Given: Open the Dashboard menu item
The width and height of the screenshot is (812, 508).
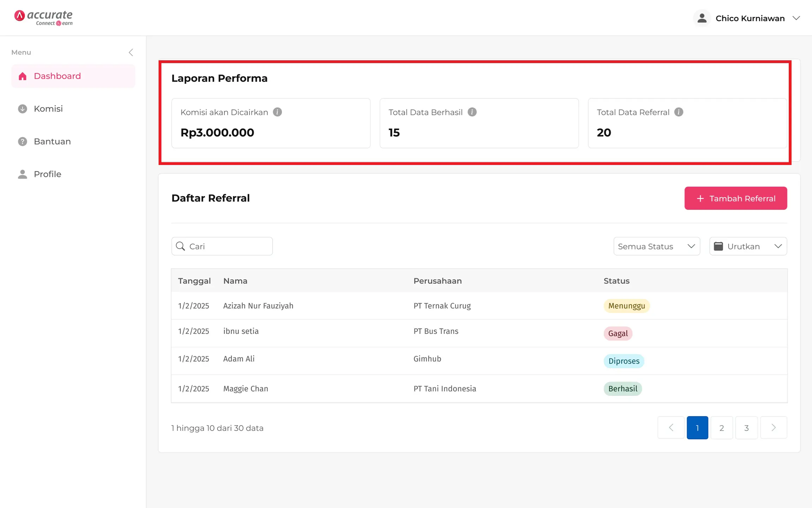Looking at the screenshot, I should click(73, 76).
